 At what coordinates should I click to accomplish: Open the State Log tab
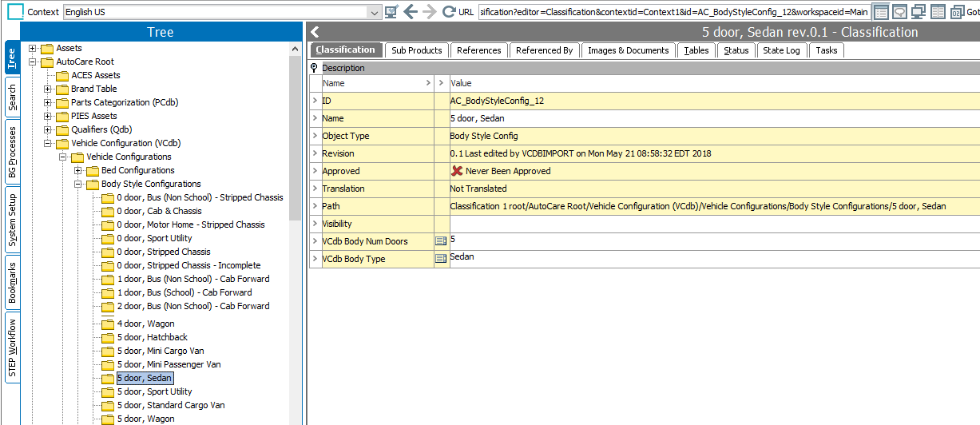(781, 50)
